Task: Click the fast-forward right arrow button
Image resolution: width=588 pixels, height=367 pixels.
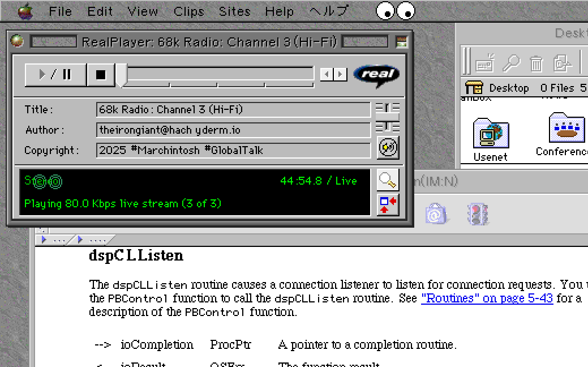Action: click(x=340, y=74)
